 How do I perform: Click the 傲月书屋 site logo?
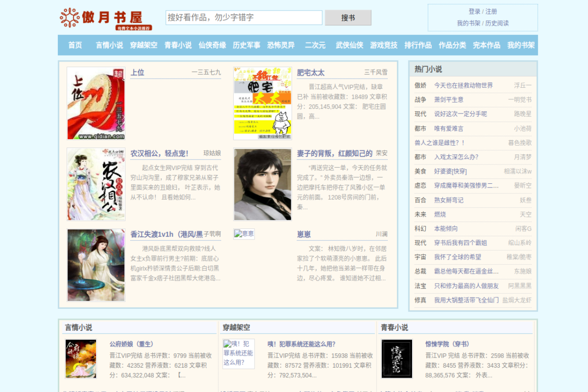[x=106, y=19]
